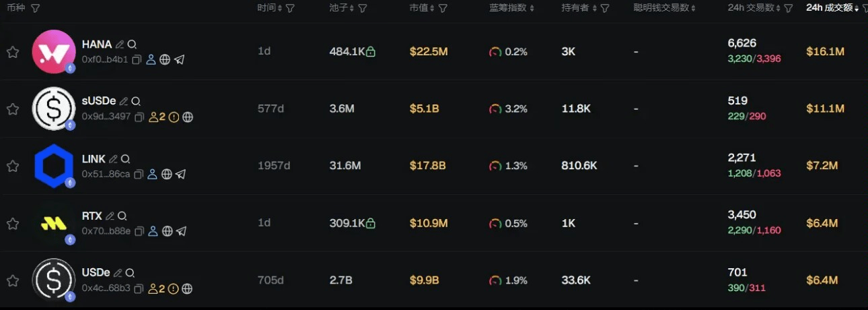Click the green lock icon on RTX pool

[371, 223]
